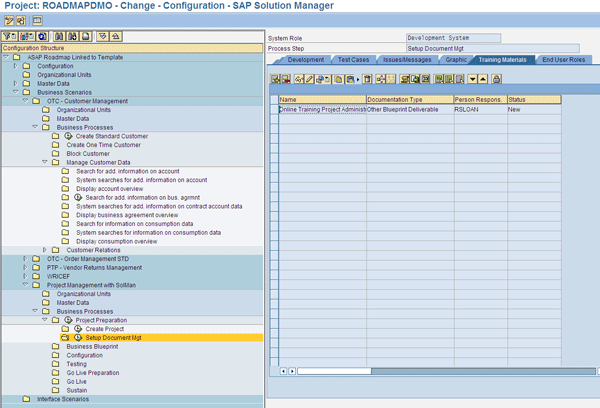This screenshot has width=600, height=408.
Task: Collapse the OTC - Customer Management node
Action: click(x=26, y=101)
